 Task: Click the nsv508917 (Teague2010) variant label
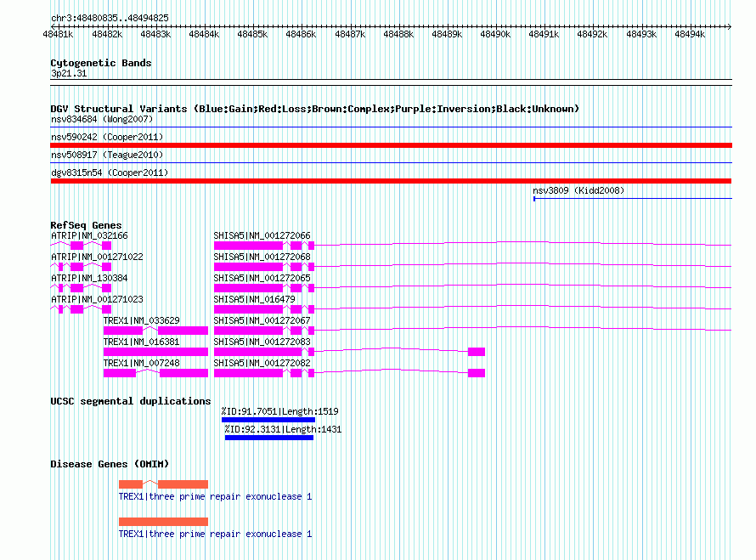[107, 155]
